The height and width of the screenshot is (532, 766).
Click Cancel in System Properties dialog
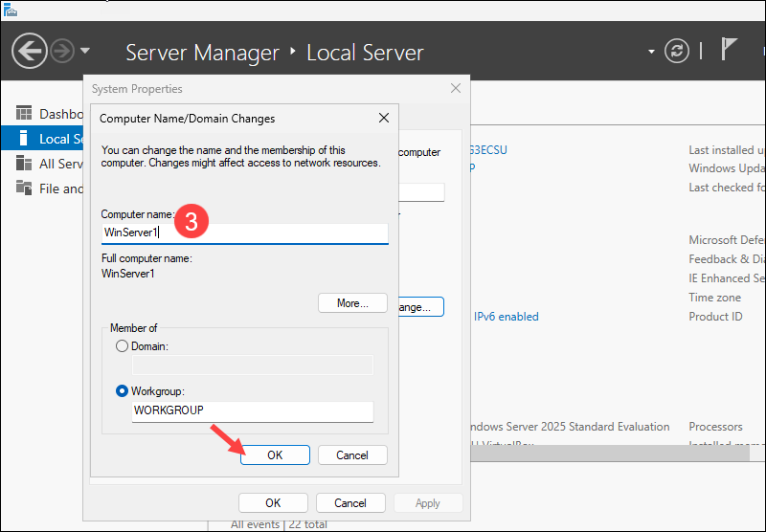tap(350, 503)
